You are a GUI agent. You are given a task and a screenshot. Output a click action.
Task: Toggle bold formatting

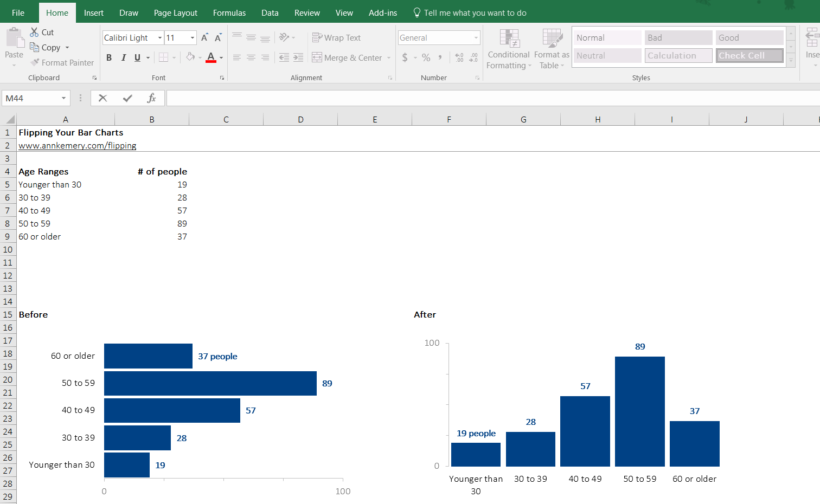pos(108,57)
